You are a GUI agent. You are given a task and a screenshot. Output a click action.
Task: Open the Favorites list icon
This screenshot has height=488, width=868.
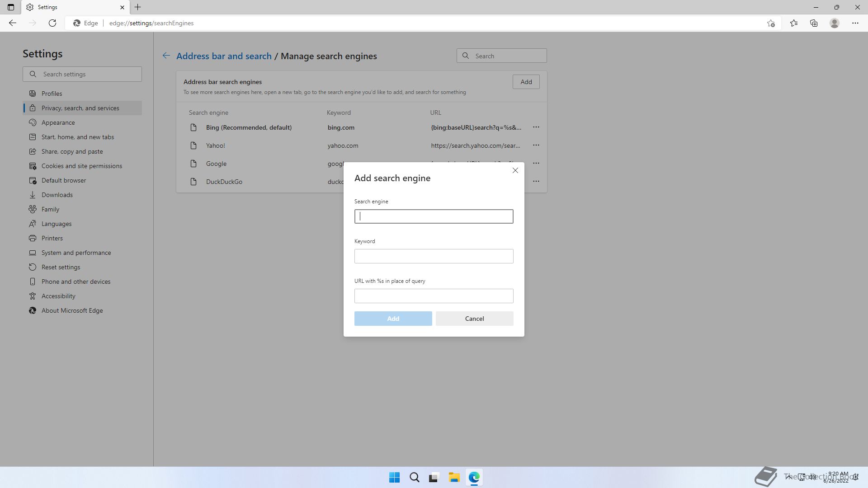pyautogui.click(x=794, y=23)
